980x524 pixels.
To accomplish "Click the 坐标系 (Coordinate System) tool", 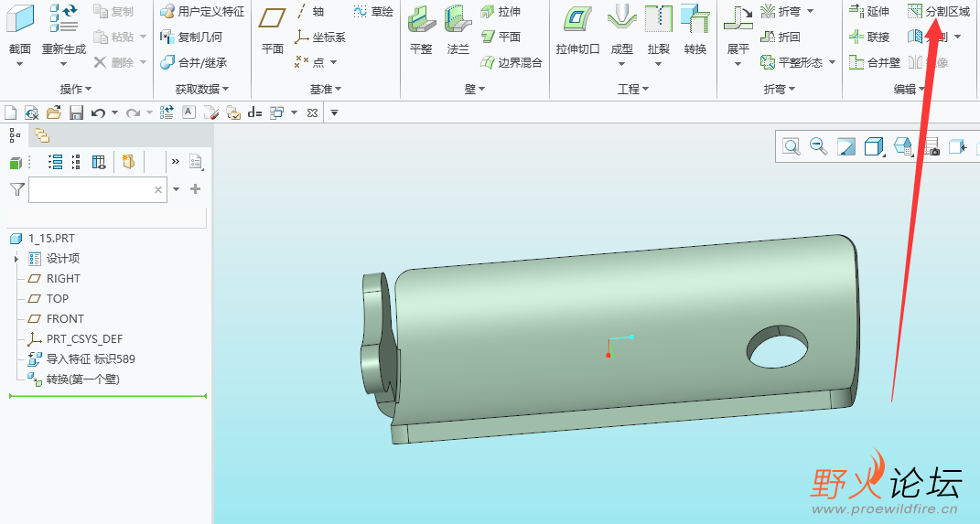I will 320,37.
